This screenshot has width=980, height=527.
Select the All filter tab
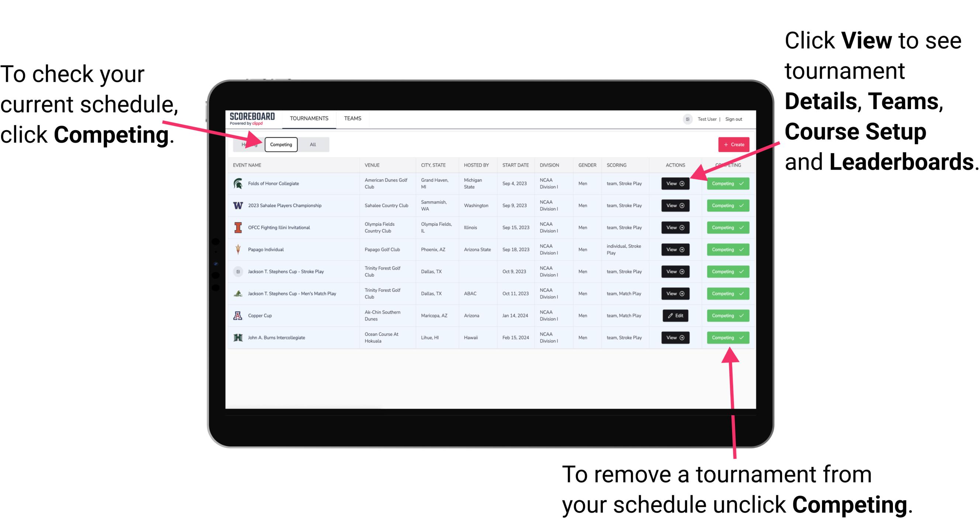(312, 144)
